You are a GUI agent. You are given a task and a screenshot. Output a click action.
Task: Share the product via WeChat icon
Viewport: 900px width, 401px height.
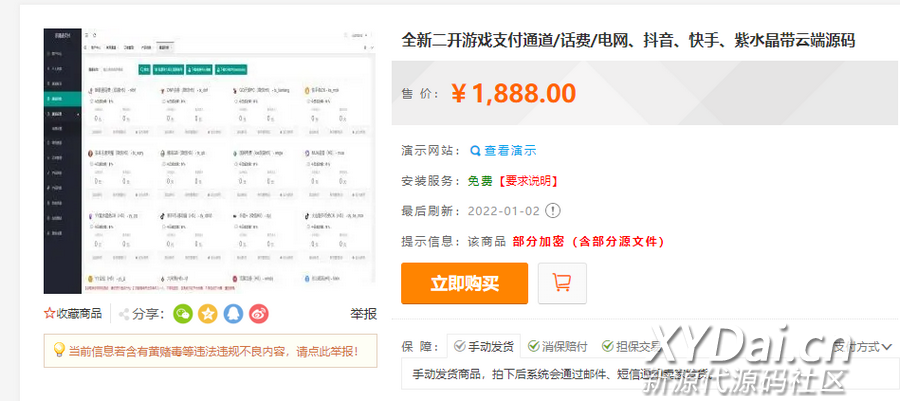[x=182, y=314]
